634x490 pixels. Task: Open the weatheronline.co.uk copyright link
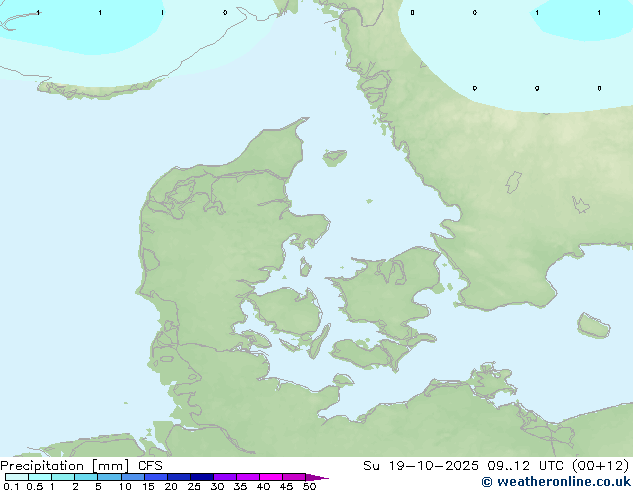point(556,482)
